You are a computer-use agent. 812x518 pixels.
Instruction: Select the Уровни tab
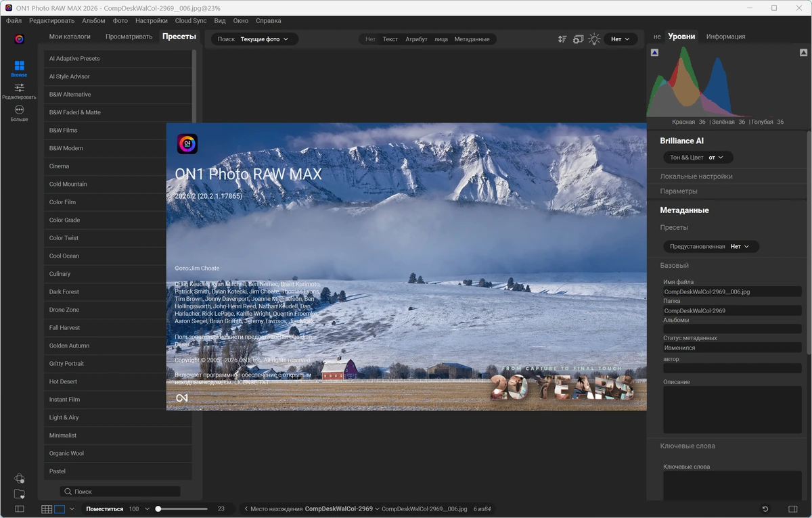681,37
